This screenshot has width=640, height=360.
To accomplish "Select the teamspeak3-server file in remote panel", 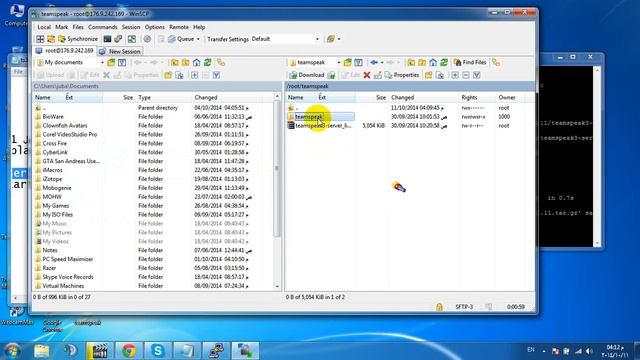I will pyautogui.click(x=322, y=126).
